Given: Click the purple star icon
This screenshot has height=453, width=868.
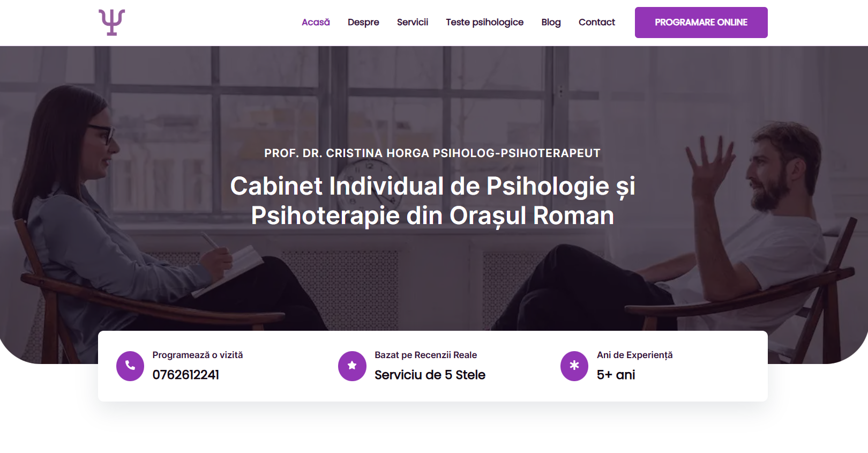Looking at the screenshot, I should pos(352,366).
